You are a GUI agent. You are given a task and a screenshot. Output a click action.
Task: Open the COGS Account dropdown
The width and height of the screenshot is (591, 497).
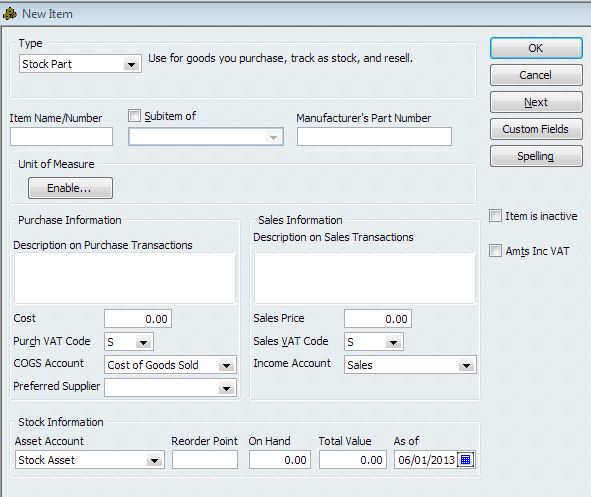pos(170,365)
